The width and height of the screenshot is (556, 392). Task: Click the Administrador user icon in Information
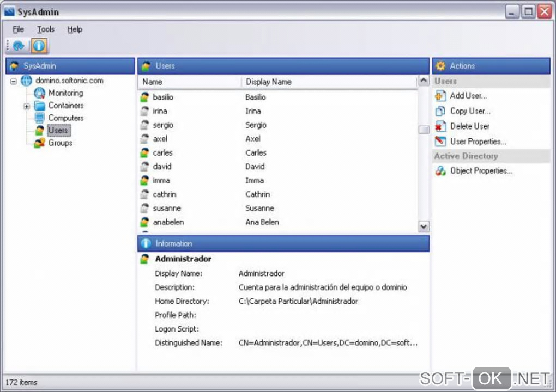tap(144, 259)
